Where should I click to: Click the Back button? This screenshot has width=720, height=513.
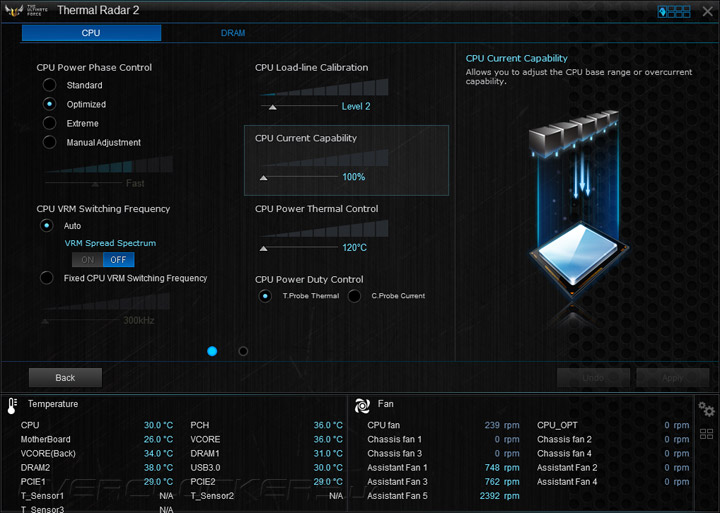click(x=65, y=378)
